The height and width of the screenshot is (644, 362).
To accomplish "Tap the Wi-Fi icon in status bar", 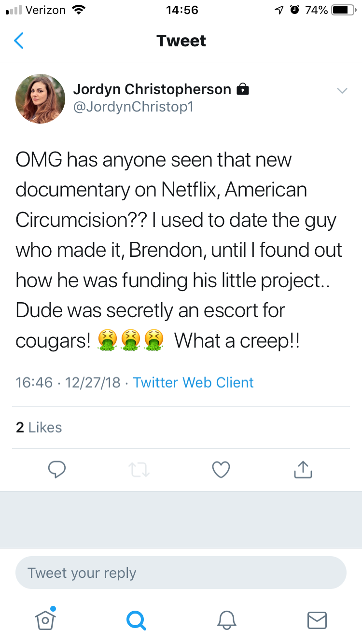I will pos(78,10).
